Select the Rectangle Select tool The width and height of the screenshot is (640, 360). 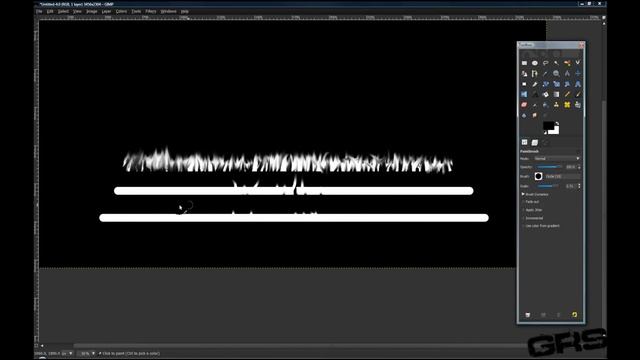[524, 63]
